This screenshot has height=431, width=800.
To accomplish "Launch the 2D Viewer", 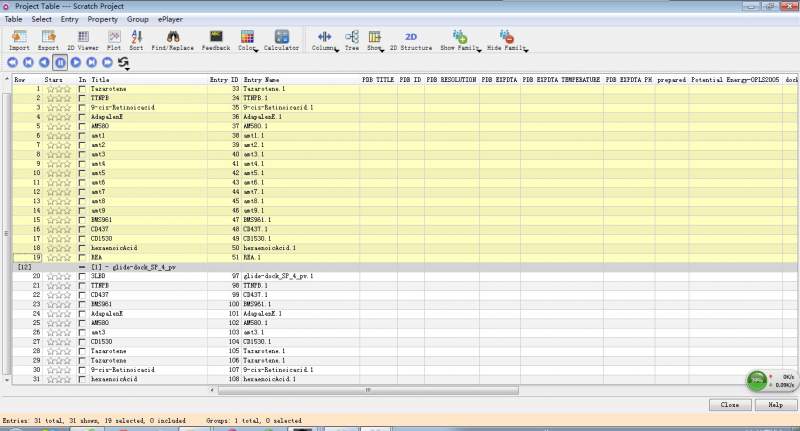I will click(83, 40).
